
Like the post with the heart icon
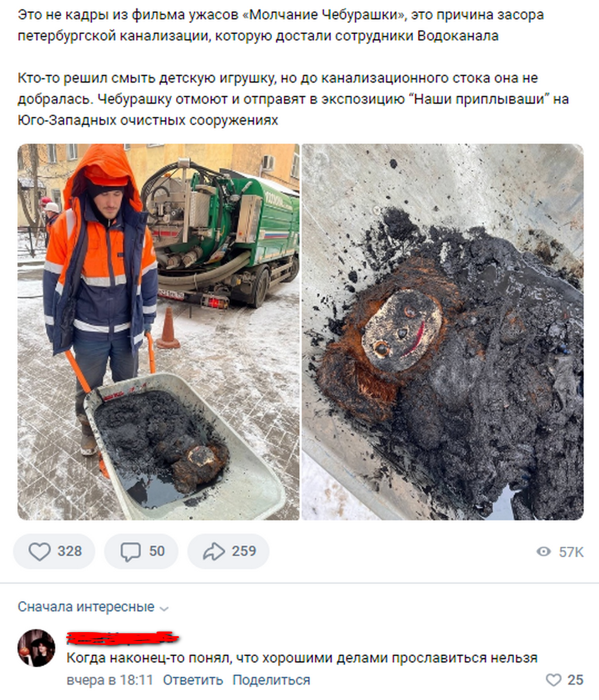[40, 551]
